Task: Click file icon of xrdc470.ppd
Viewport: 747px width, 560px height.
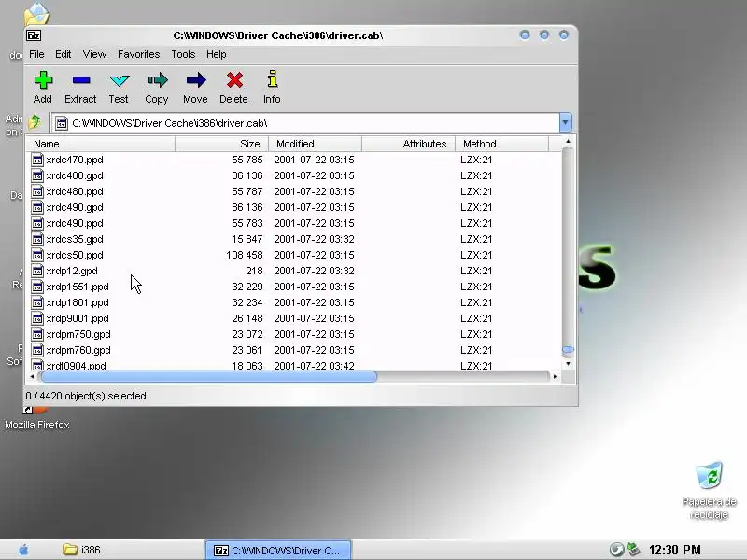Action: point(37,160)
